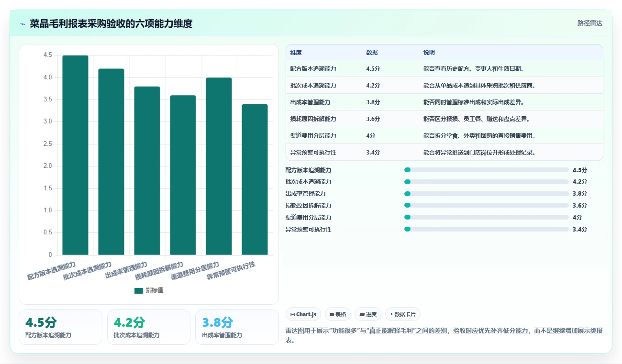The width and height of the screenshot is (622, 364).
Task: Click the 路径雷达 label in header
Action: tap(589, 23)
